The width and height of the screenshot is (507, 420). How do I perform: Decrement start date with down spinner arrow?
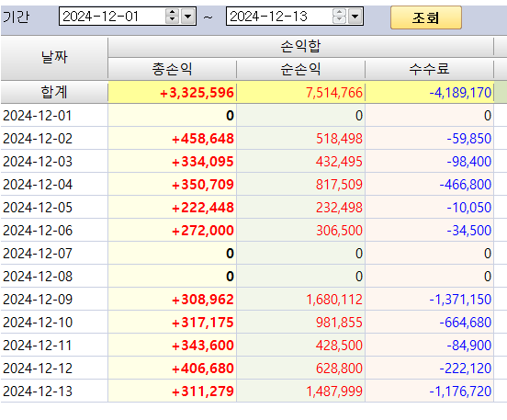[172, 19]
